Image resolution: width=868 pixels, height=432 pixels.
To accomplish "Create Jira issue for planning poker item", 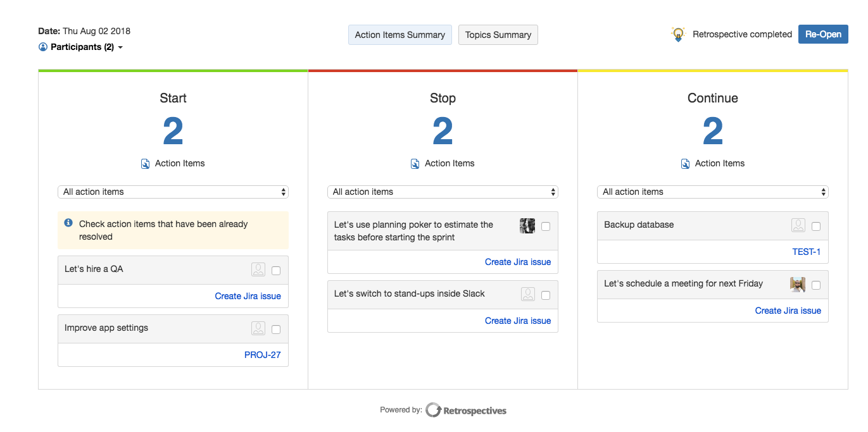I will tap(518, 262).
